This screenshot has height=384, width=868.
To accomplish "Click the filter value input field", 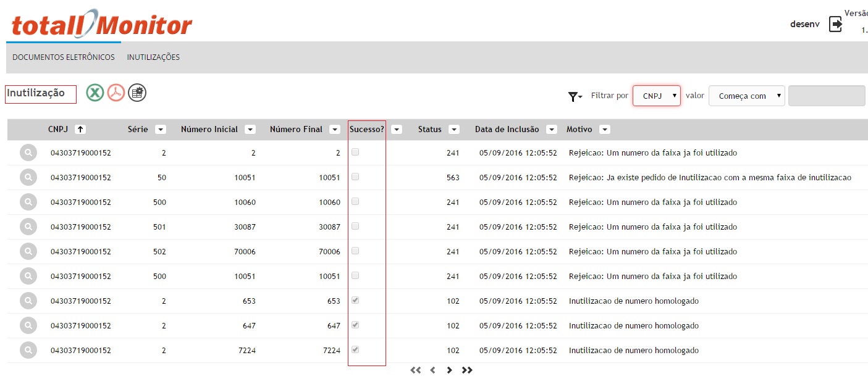I will pyautogui.click(x=827, y=96).
